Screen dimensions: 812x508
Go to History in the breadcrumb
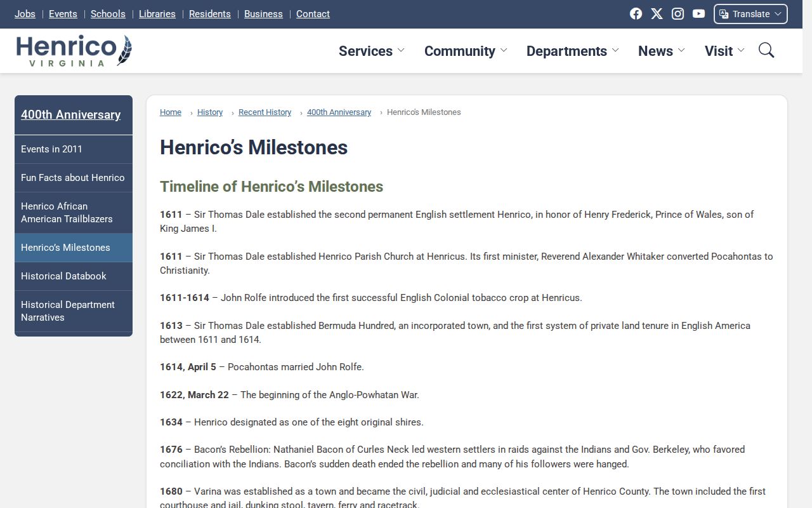pos(210,112)
